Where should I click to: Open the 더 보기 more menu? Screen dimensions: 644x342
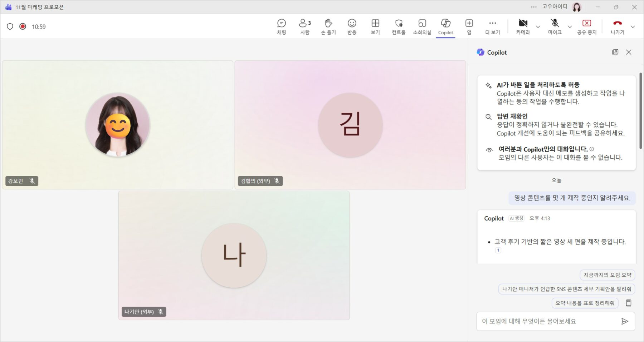(x=492, y=27)
